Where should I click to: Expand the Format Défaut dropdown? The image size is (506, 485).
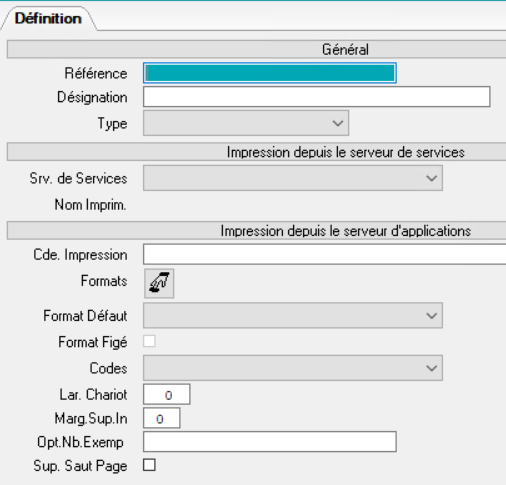click(293, 315)
